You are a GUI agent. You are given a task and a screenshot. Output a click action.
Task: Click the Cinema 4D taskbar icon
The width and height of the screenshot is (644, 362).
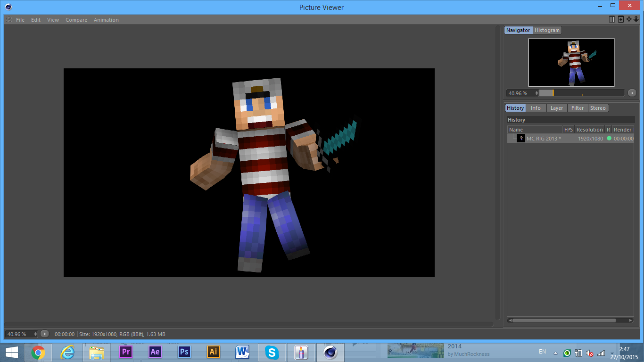coord(331,352)
